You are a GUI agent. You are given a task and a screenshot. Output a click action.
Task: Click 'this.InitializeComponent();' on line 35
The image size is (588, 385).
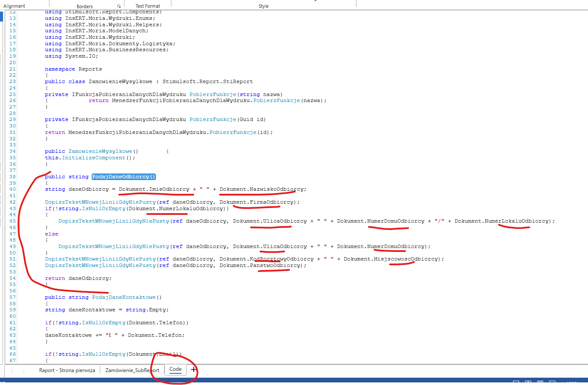tap(90, 158)
